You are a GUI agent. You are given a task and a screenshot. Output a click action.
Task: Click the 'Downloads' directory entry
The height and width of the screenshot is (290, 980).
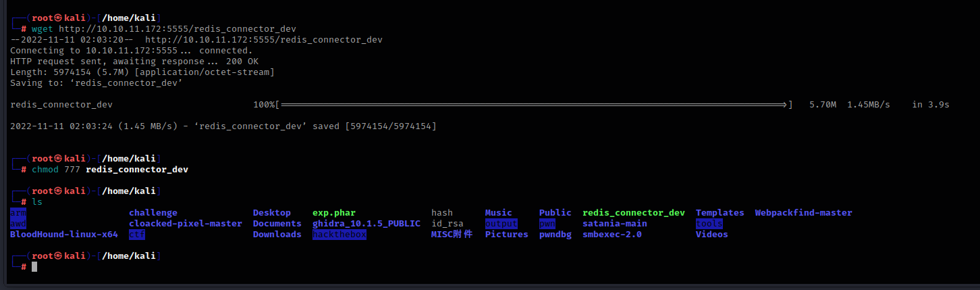coord(277,235)
